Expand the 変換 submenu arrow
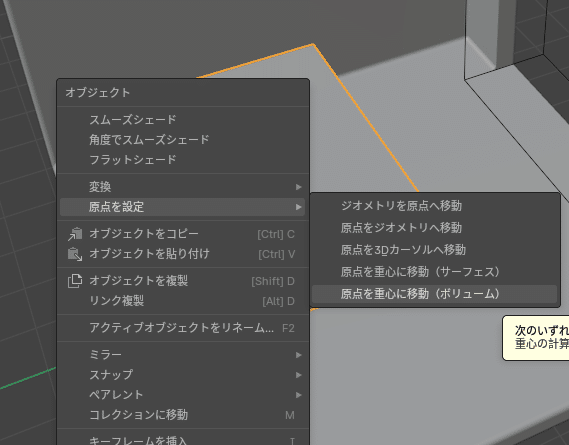Image resolution: width=569 pixels, height=445 pixels. pyautogui.click(x=299, y=187)
